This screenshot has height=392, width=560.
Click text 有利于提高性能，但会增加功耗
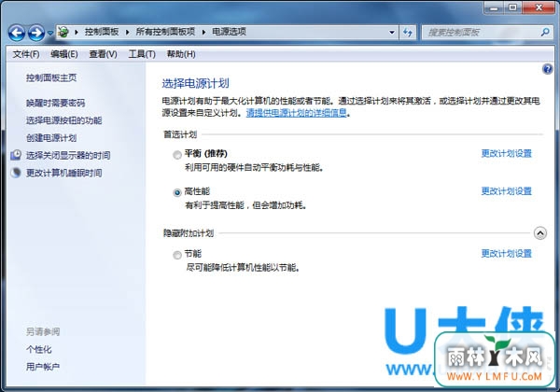tap(245, 205)
